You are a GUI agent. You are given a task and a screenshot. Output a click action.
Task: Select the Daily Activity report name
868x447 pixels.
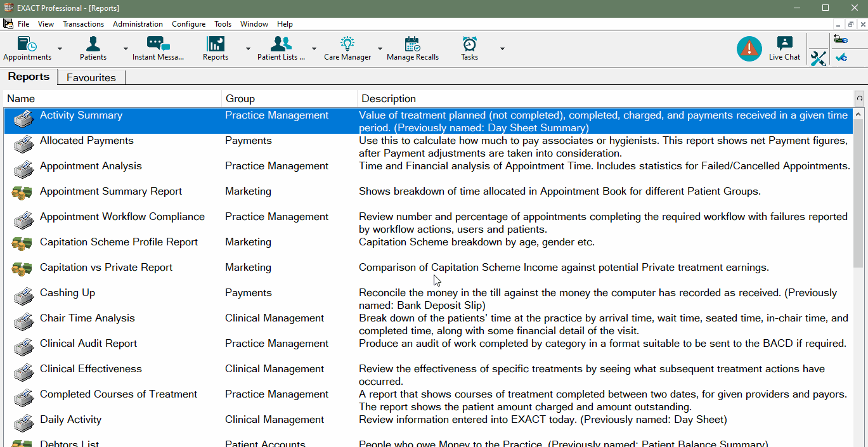click(x=70, y=420)
